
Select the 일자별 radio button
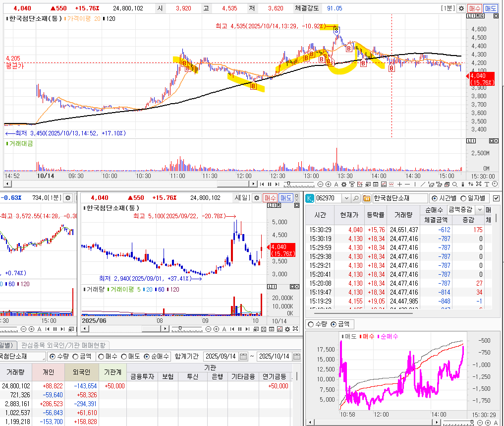[x=463, y=198]
